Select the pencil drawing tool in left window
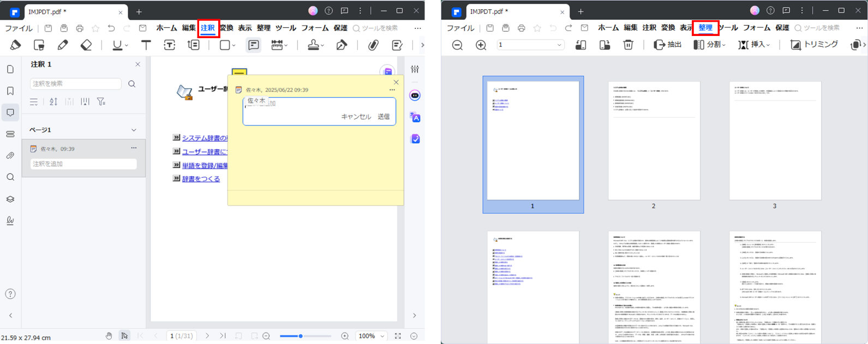The image size is (868, 344). tap(63, 45)
